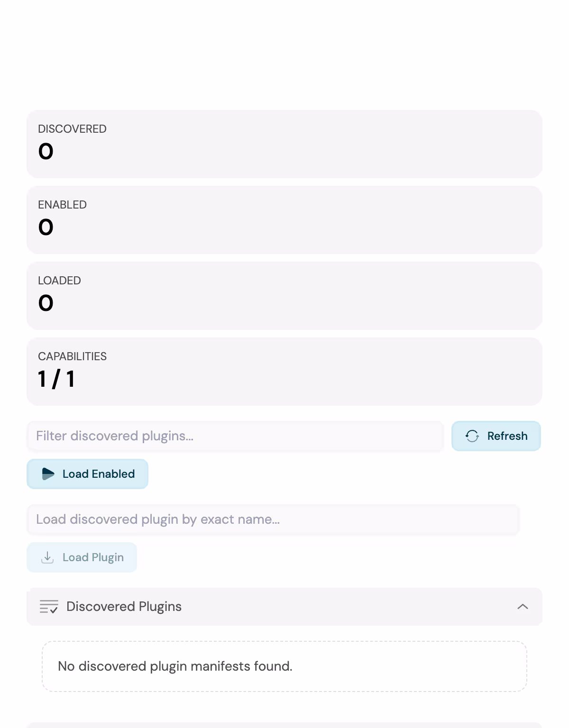569x728 pixels.
Task: Focus the Load discovered plugin by exact name field
Action: click(273, 519)
